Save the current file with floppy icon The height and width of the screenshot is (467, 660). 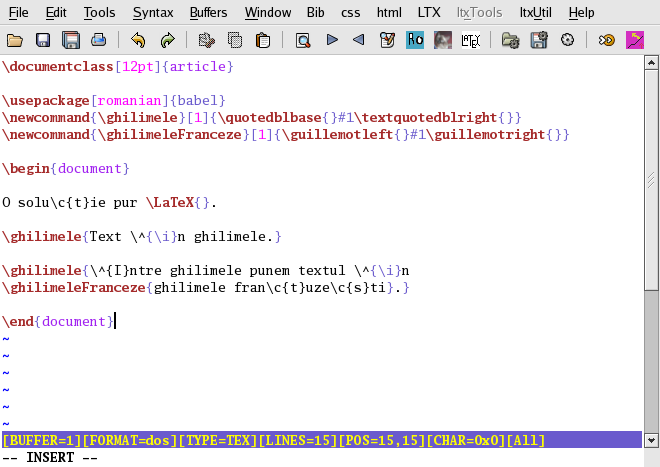43,41
